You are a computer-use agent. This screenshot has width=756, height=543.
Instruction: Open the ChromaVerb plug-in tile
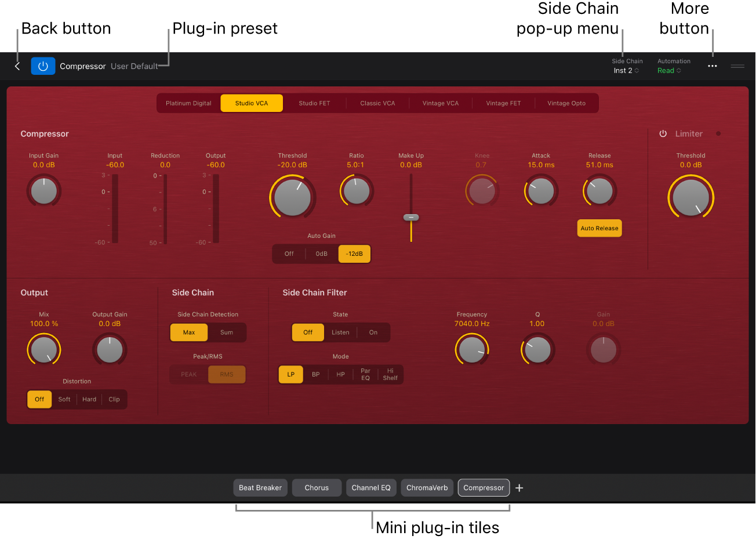[x=427, y=488]
